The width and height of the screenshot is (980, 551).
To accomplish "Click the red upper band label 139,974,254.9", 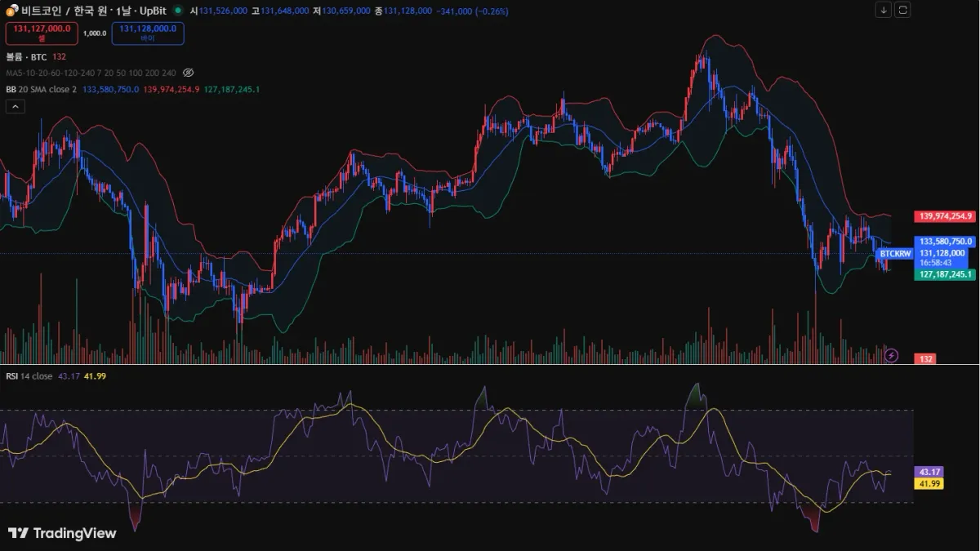I will pos(945,216).
